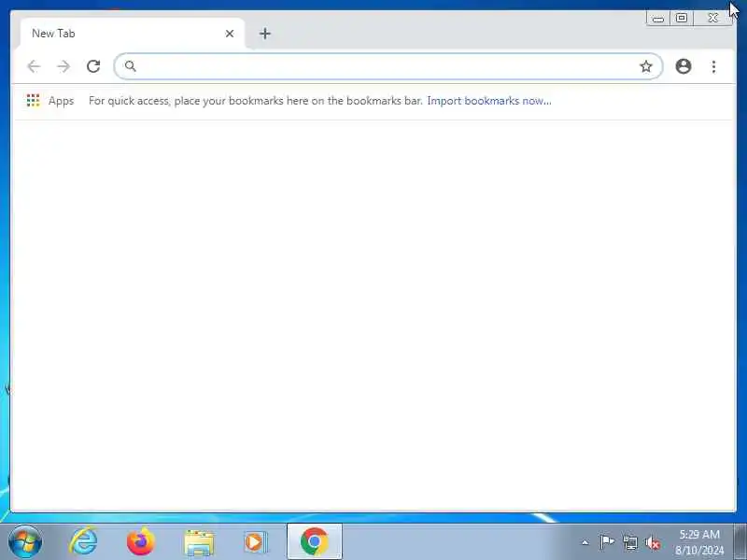Open Windows Media Player from taskbar

click(256, 542)
